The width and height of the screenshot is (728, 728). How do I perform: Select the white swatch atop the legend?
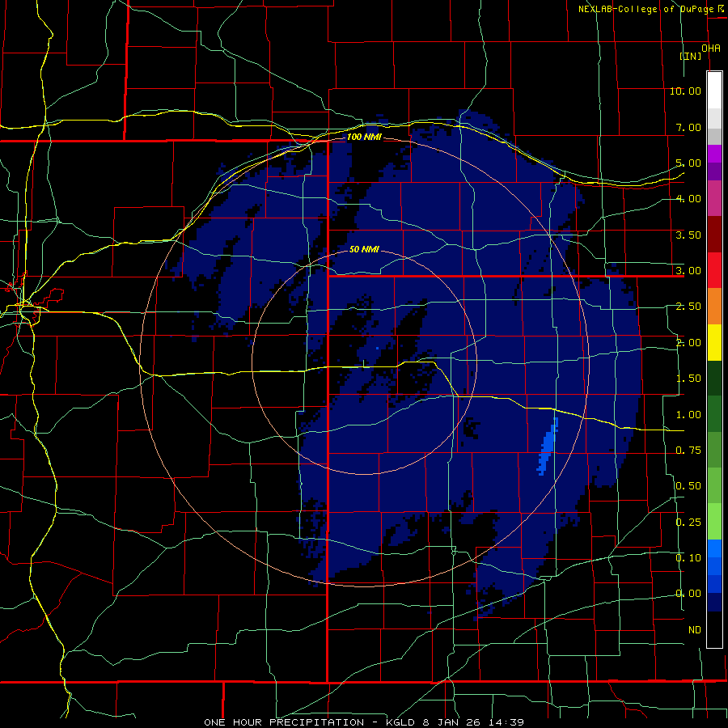click(714, 90)
